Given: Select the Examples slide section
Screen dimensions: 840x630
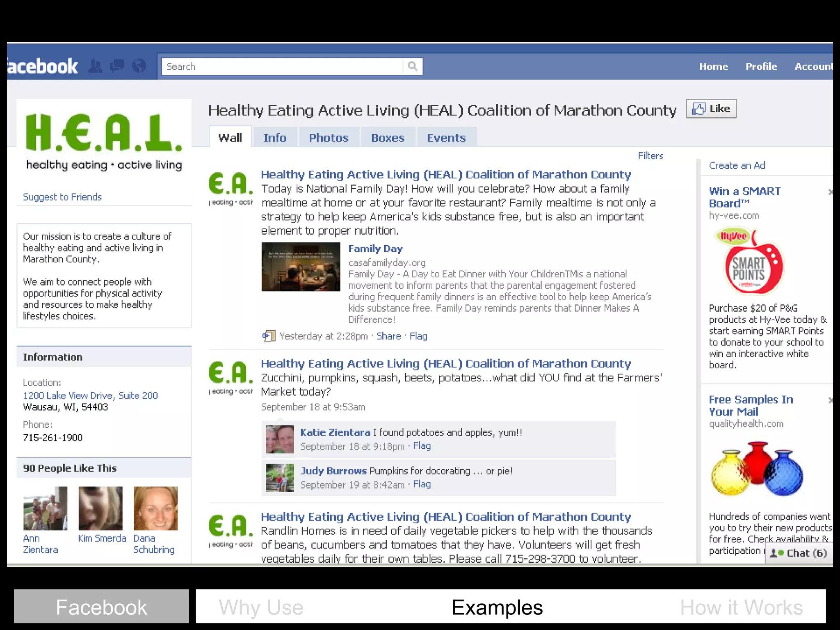Looking at the screenshot, I should tap(497, 607).
